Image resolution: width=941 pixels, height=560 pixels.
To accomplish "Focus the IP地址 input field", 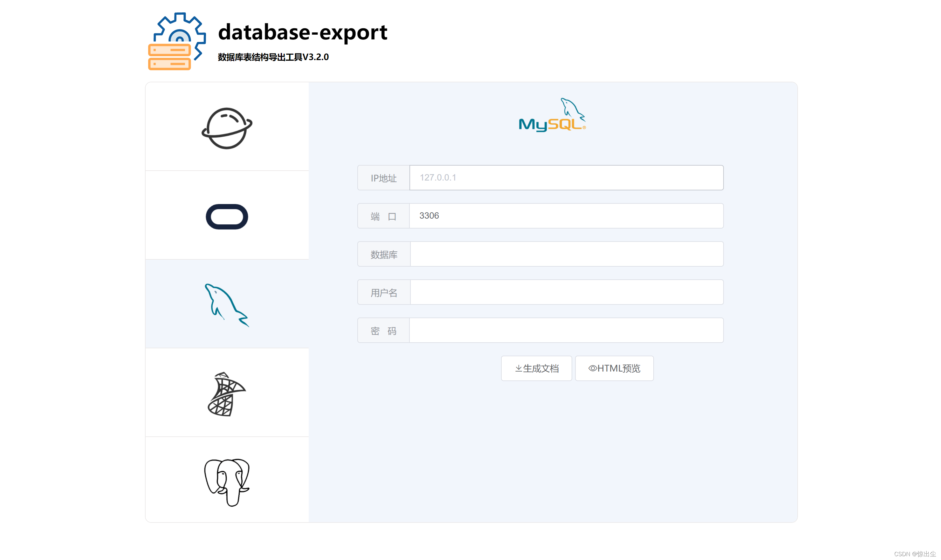I will (x=566, y=177).
